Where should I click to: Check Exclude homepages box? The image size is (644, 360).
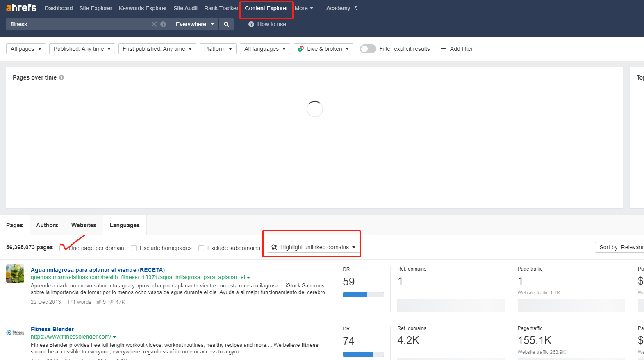pos(134,248)
